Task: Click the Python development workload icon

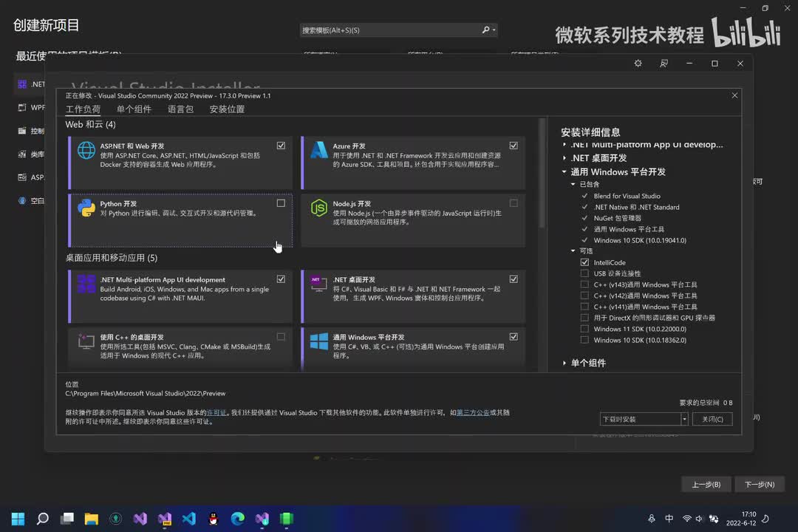Action: point(86,208)
